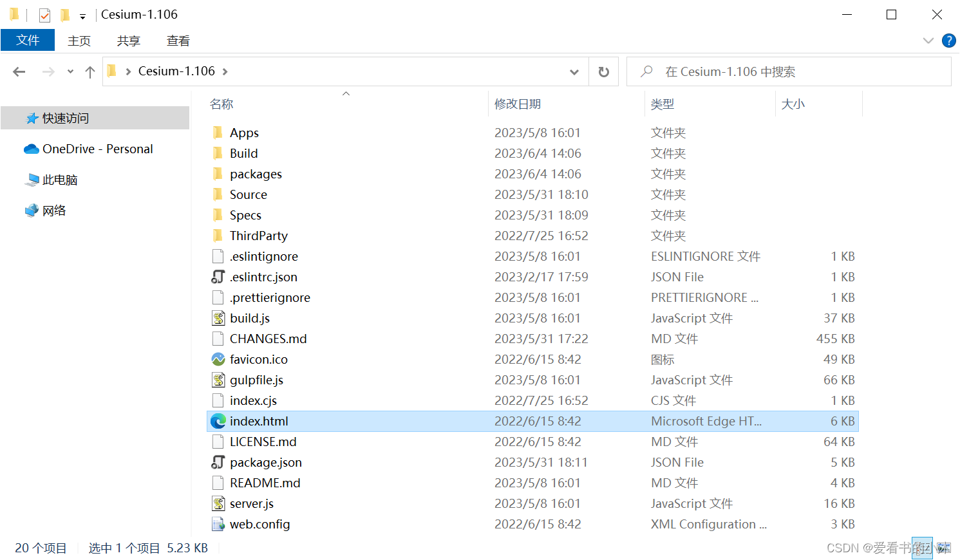Select the CHANGES.md file name

coord(268,339)
